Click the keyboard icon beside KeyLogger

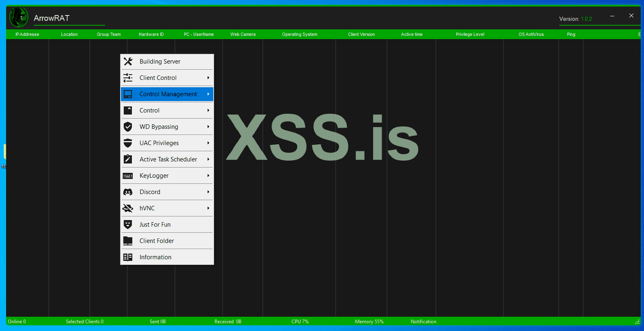128,176
